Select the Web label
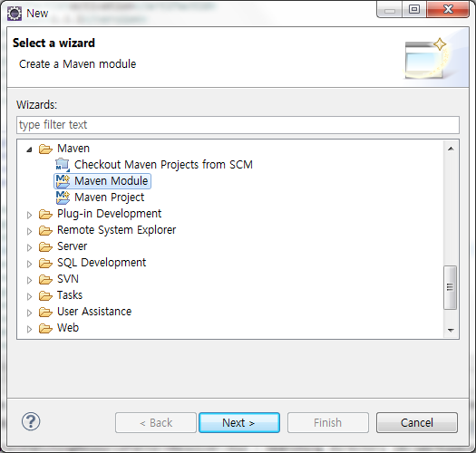Image resolution: width=476 pixels, height=453 pixels. point(68,328)
